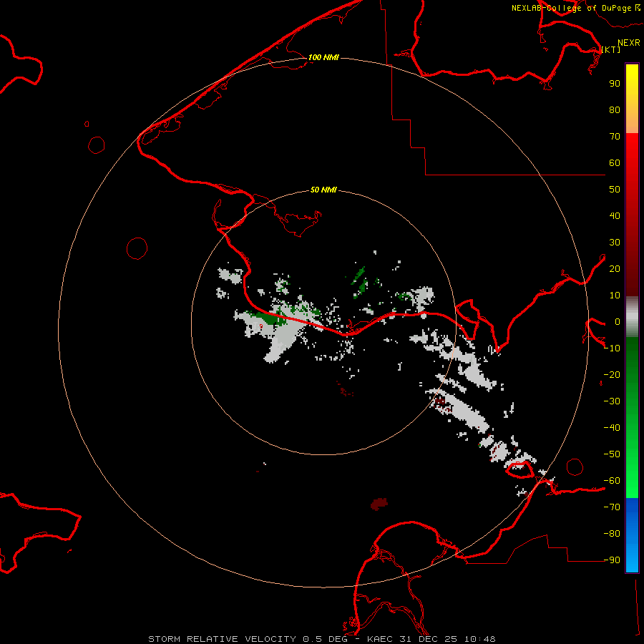Click the STORM RELATIVE VELOCITY caption text
This screenshot has width=644, height=644.
tap(222, 639)
